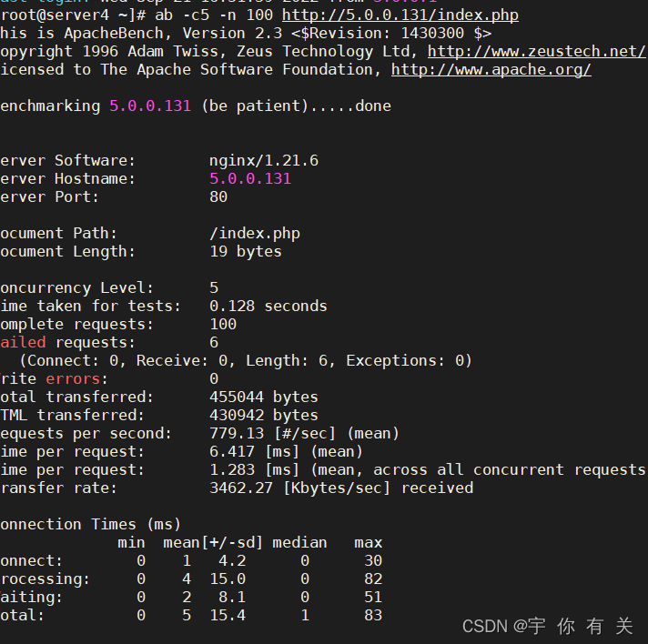Click the Complete requests value 100
The image size is (648, 644).
point(223,324)
